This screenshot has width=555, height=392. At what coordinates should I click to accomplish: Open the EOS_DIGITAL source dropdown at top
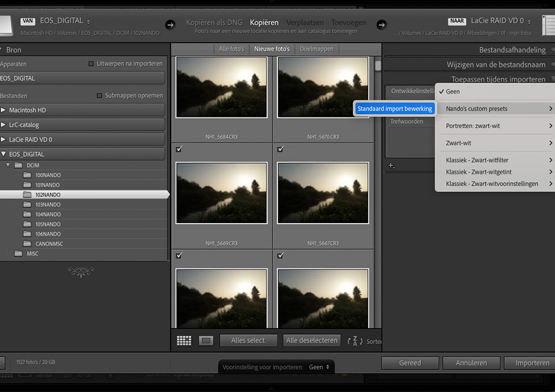click(x=64, y=21)
